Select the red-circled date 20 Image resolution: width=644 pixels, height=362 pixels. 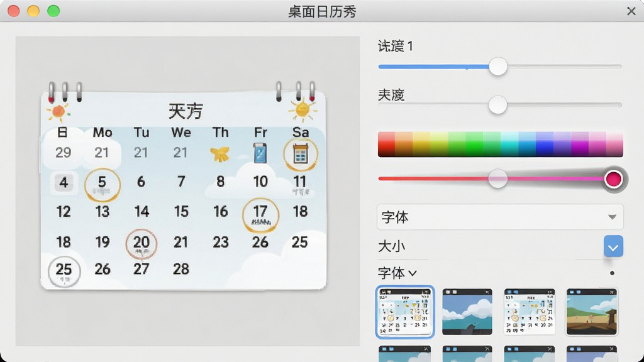(142, 244)
